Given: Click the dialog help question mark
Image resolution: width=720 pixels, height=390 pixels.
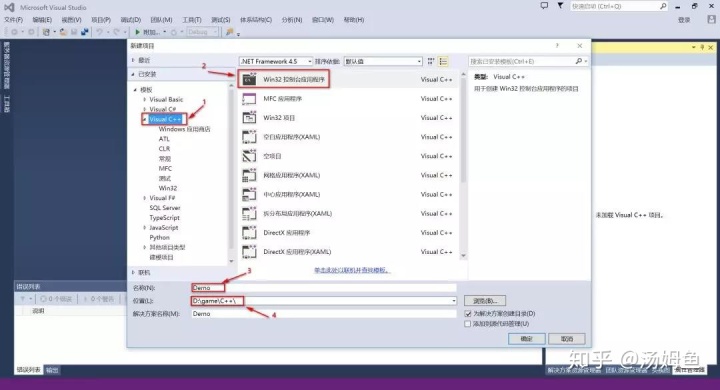Looking at the screenshot, I should (x=557, y=45).
